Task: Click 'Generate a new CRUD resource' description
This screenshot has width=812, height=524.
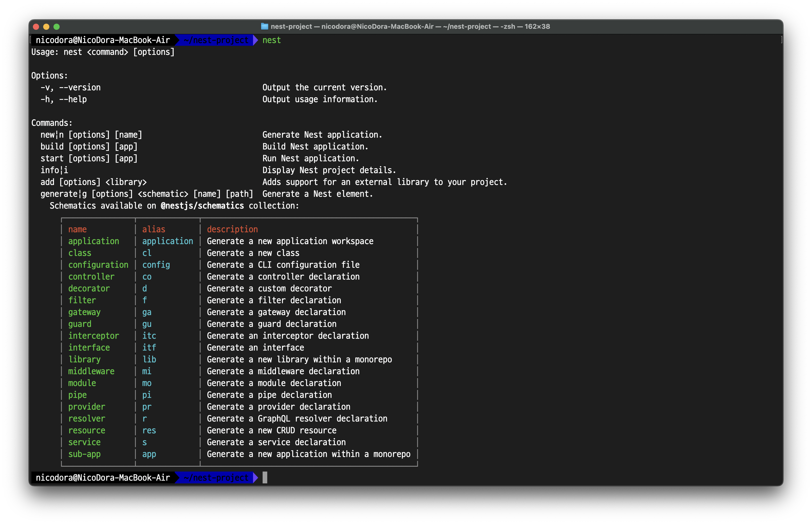Action: 271,431
